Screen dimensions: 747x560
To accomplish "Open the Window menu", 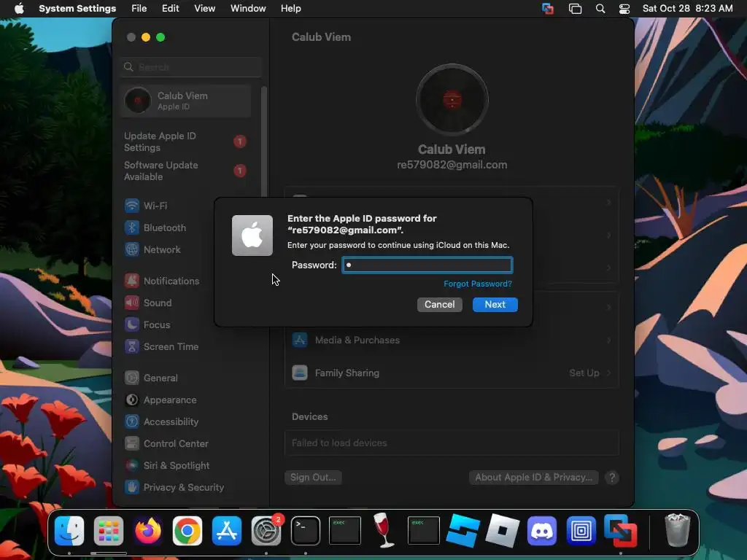I will coord(248,9).
